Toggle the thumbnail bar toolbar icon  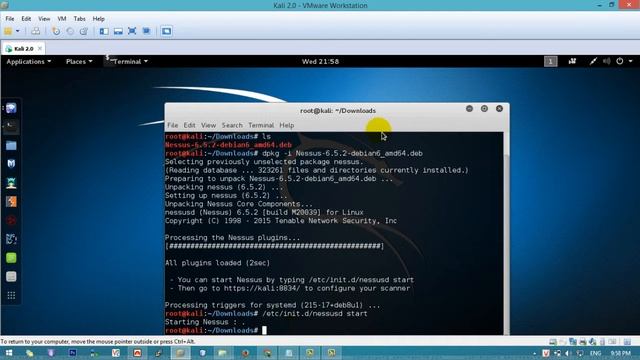[118, 31]
